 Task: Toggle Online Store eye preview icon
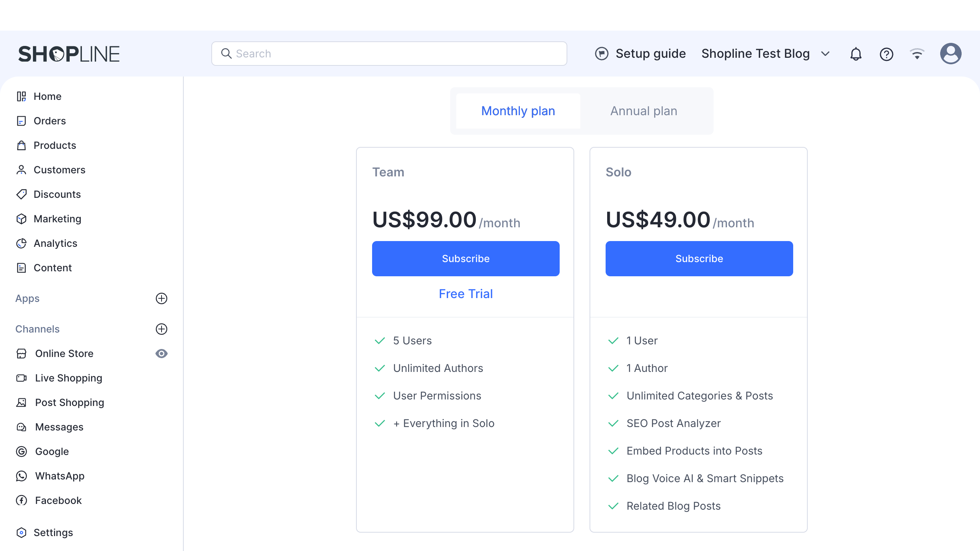pos(162,354)
